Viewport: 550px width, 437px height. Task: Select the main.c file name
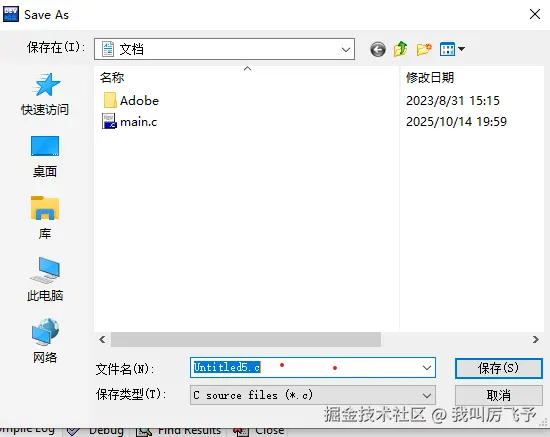click(x=139, y=122)
